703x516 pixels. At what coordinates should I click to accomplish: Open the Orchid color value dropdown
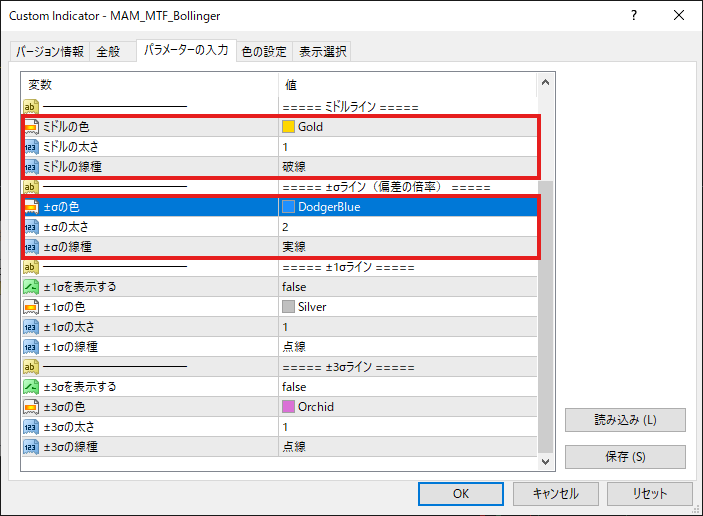click(x=408, y=407)
